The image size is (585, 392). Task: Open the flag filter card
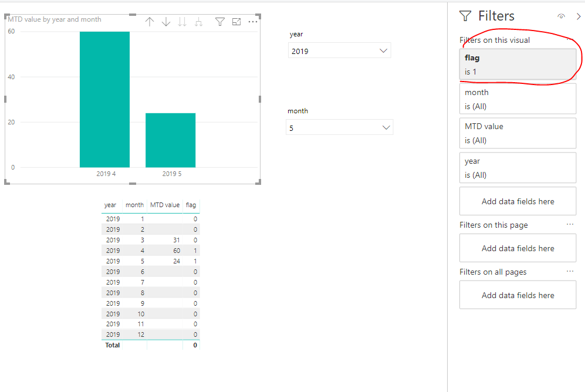518,64
